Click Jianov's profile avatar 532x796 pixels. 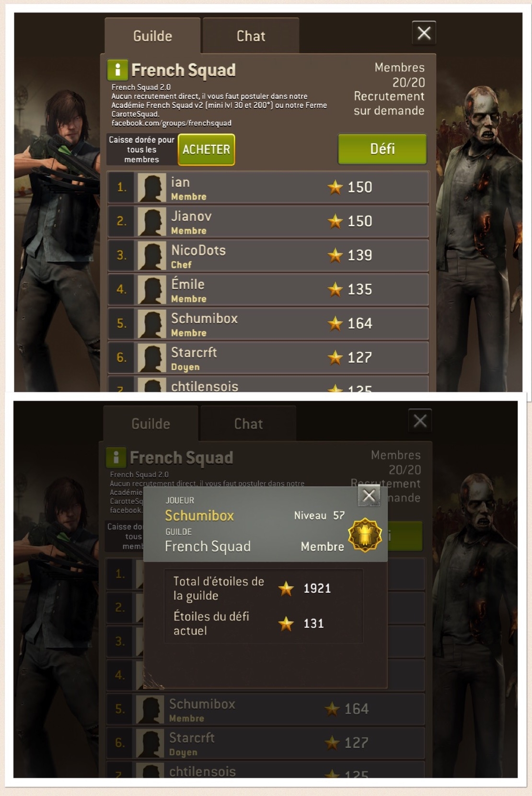pos(152,221)
